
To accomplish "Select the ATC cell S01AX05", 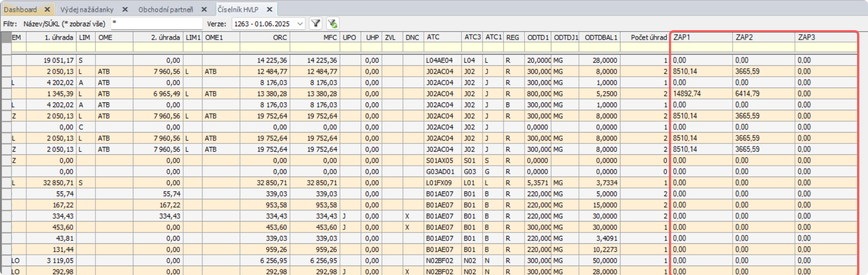I will pyautogui.click(x=443, y=160).
